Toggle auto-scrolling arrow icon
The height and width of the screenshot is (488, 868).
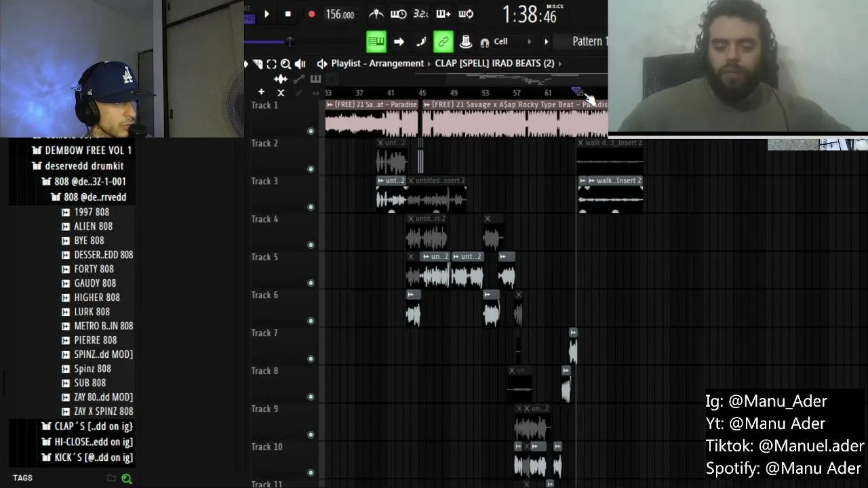(x=399, y=42)
